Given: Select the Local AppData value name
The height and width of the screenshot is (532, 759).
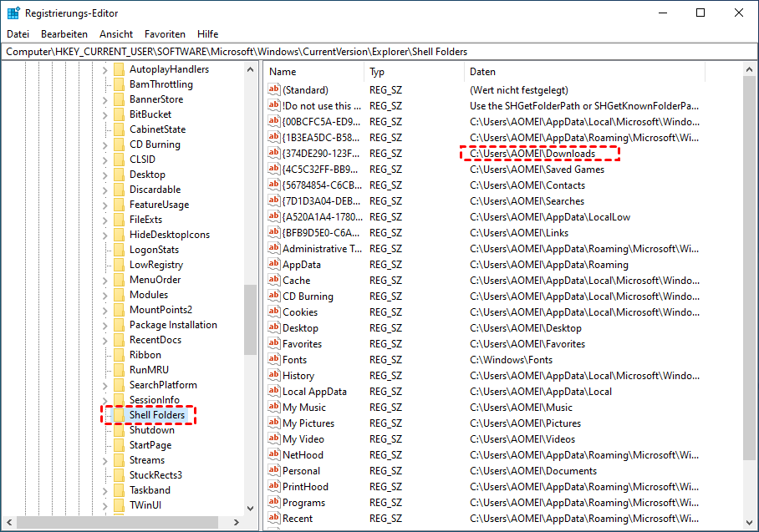Looking at the screenshot, I should point(314,391).
